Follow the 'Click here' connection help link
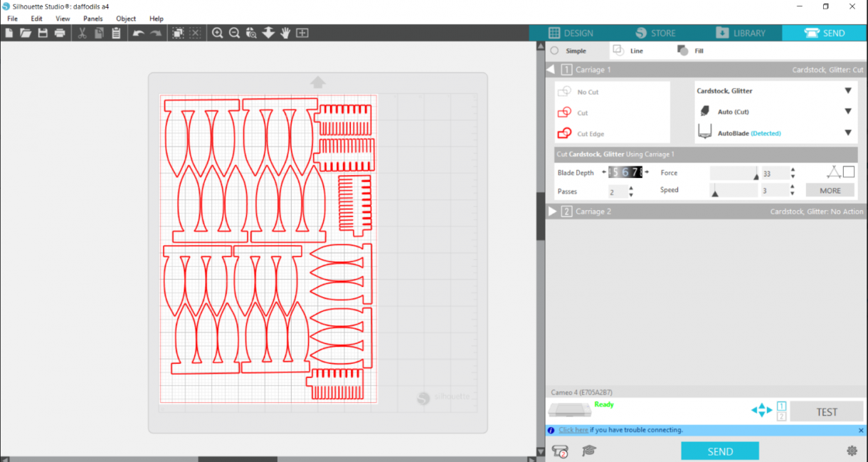The width and height of the screenshot is (868, 462). pyautogui.click(x=573, y=430)
